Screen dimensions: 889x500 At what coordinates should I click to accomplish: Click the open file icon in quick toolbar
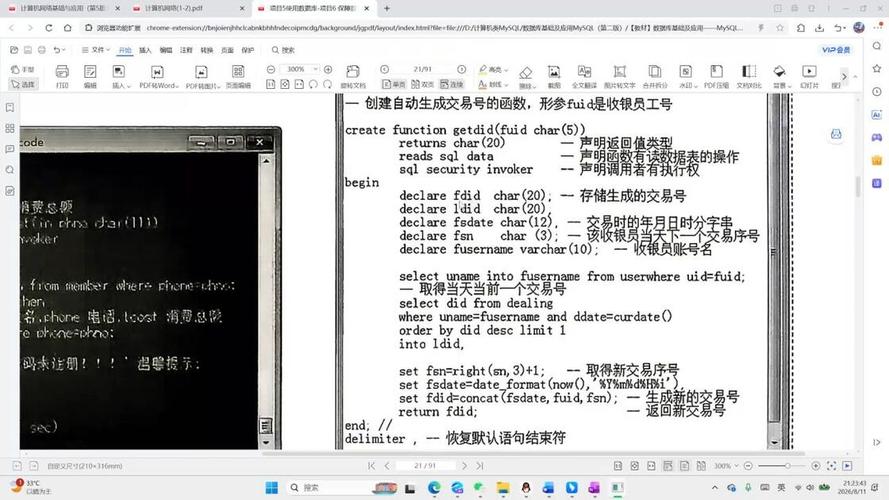pos(14,50)
